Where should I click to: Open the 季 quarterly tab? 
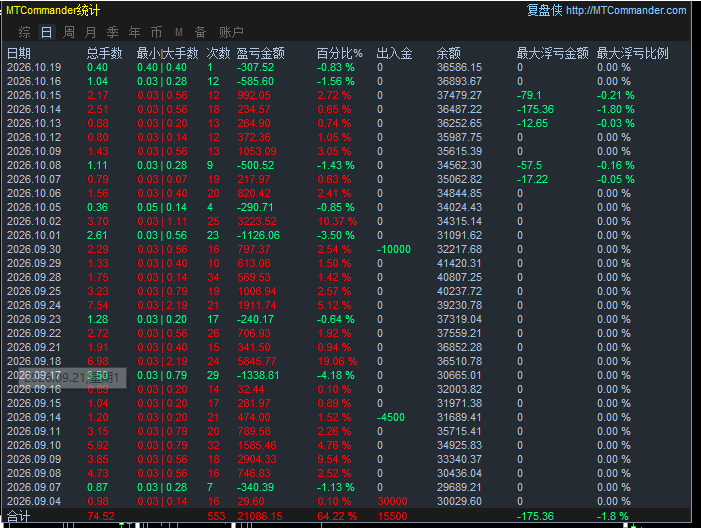(x=112, y=32)
